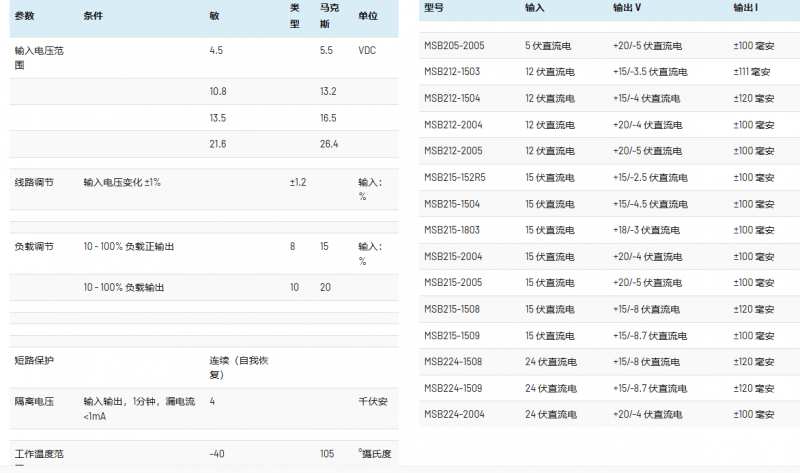Click the 参数 column header
Viewport: 800px width, 473px height.
click(24, 16)
